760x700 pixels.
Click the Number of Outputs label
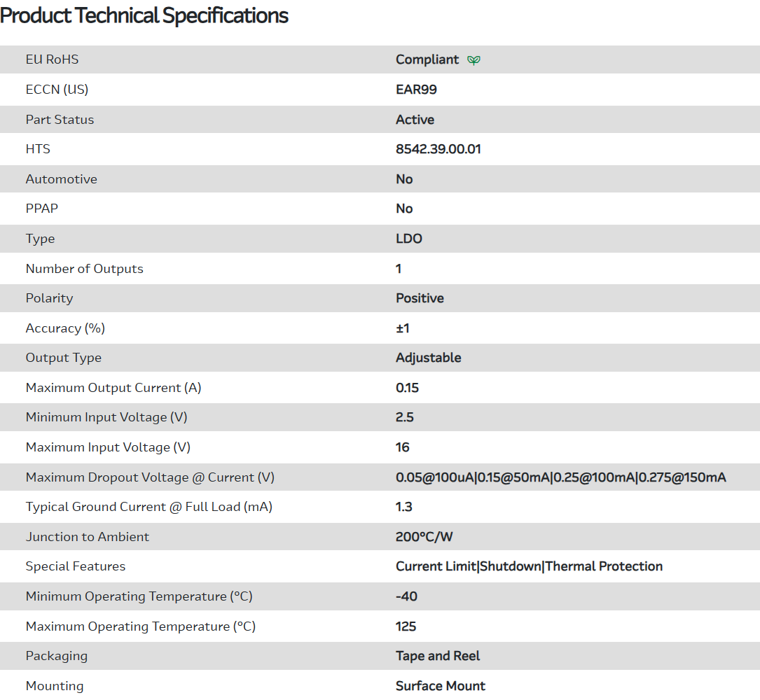click(x=84, y=269)
